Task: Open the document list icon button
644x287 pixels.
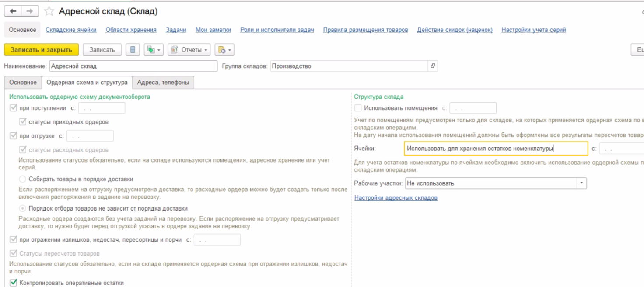Action: click(x=133, y=50)
